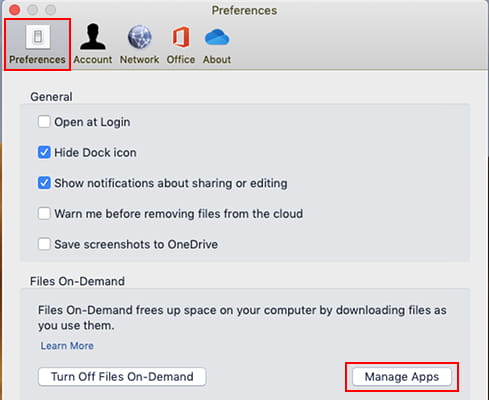Open the Network globe icon
This screenshot has height=400, width=489.
[140, 37]
